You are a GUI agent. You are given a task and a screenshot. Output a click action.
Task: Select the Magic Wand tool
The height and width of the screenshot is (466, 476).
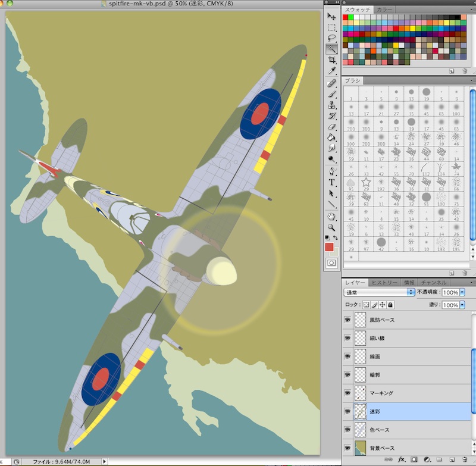[331, 49]
